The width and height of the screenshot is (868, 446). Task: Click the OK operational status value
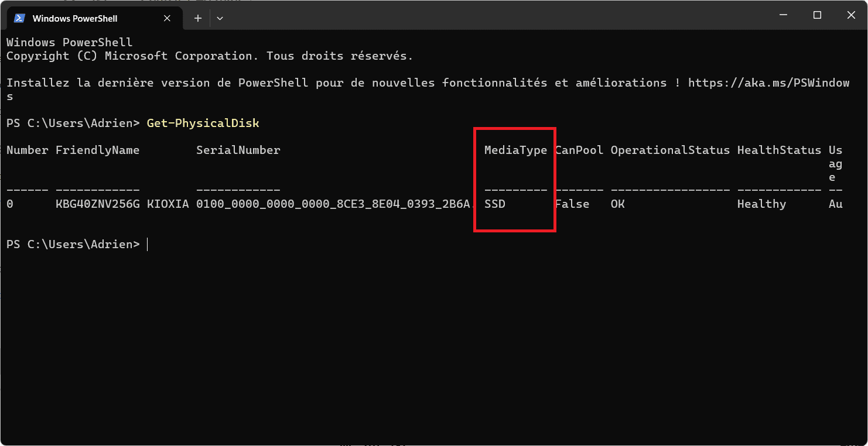(618, 204)
